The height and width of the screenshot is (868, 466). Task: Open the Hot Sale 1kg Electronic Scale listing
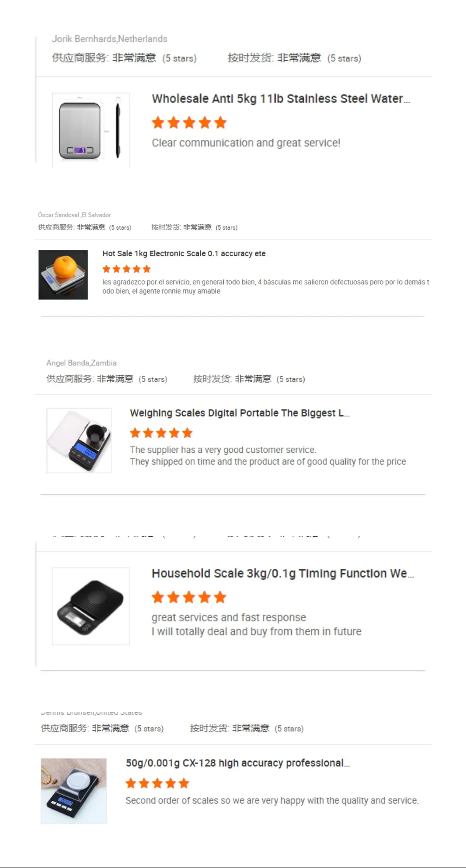pos(186,253)
